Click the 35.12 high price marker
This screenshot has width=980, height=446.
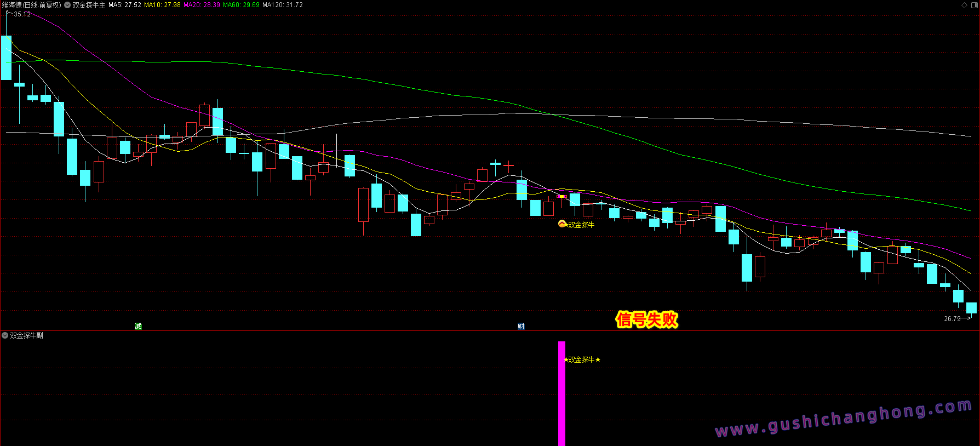coord(22,14)
